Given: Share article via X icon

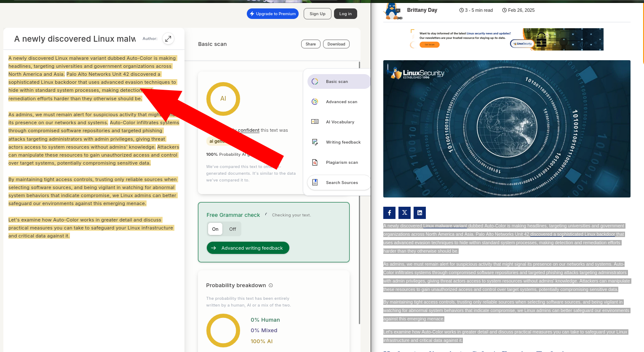Looking at the screenshot, I should click(x=404, y=213).
